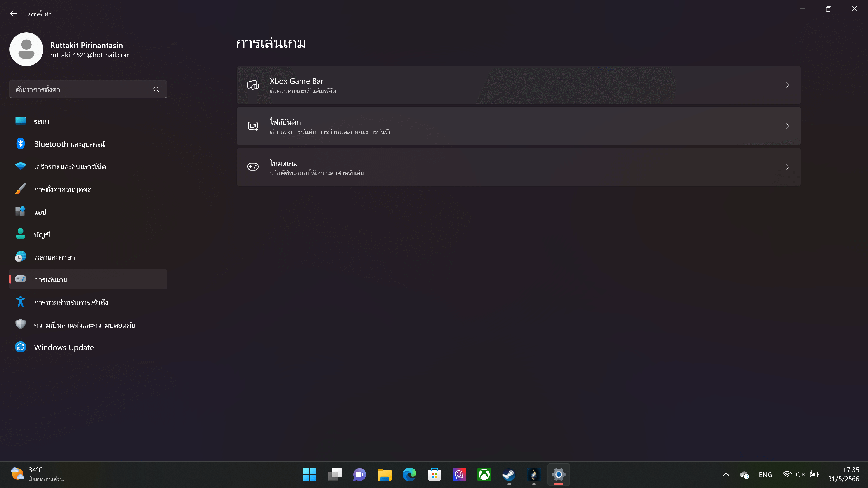Click the Ruttakit Pirinantasin profile avatar
The width and height of the screenshot is (868, 488).
click(26, 49)
